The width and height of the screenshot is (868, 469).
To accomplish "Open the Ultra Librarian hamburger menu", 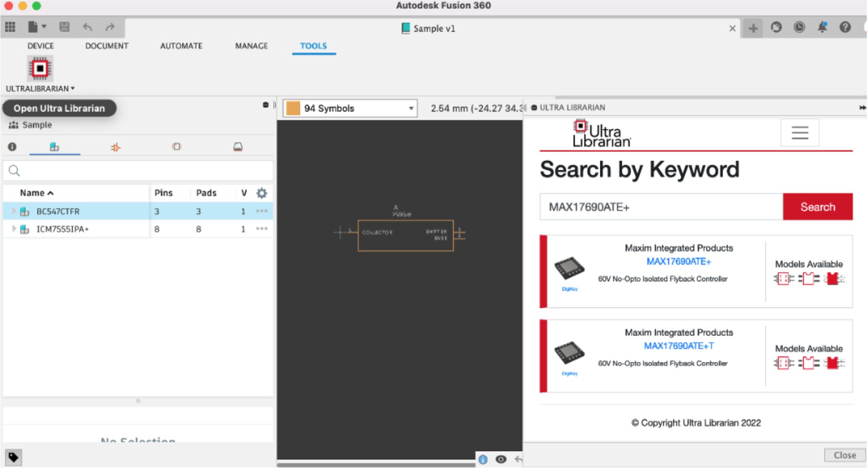I will 800,132.
